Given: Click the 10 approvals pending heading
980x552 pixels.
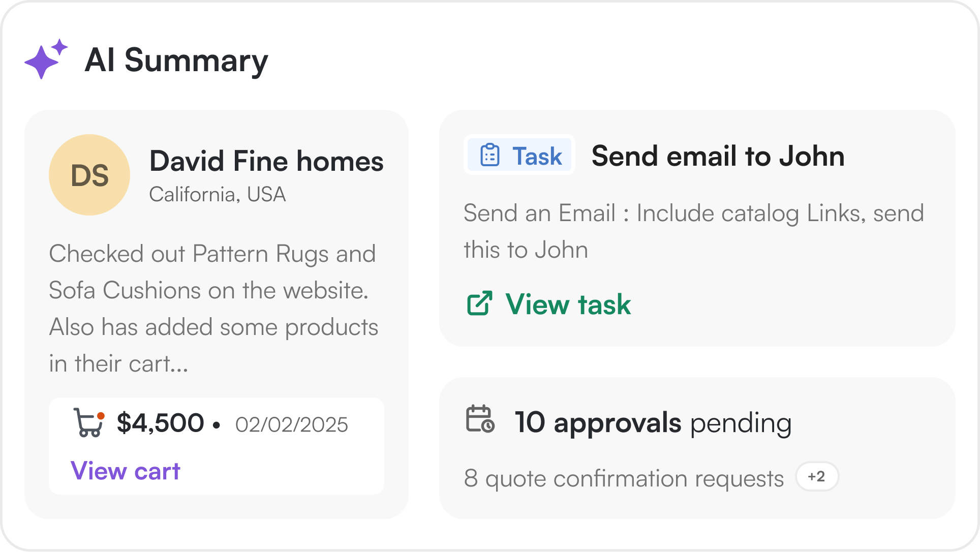Looking at the screenshot, I should (x=653, y=422).
